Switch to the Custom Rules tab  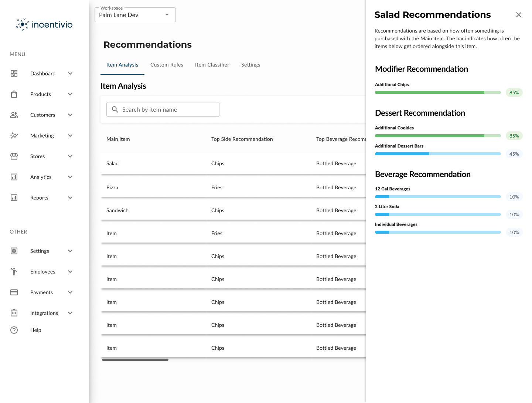pos(167,65)
